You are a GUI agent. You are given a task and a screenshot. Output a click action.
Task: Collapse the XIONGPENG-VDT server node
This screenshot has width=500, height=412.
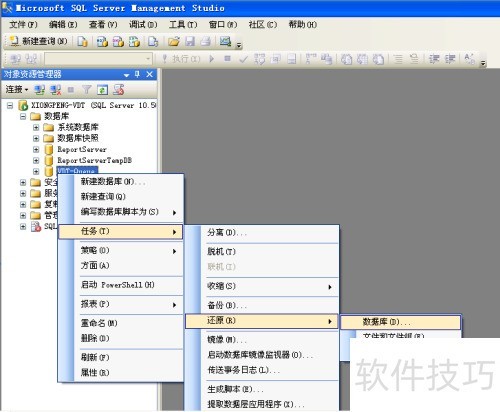[x=10, y=106]
